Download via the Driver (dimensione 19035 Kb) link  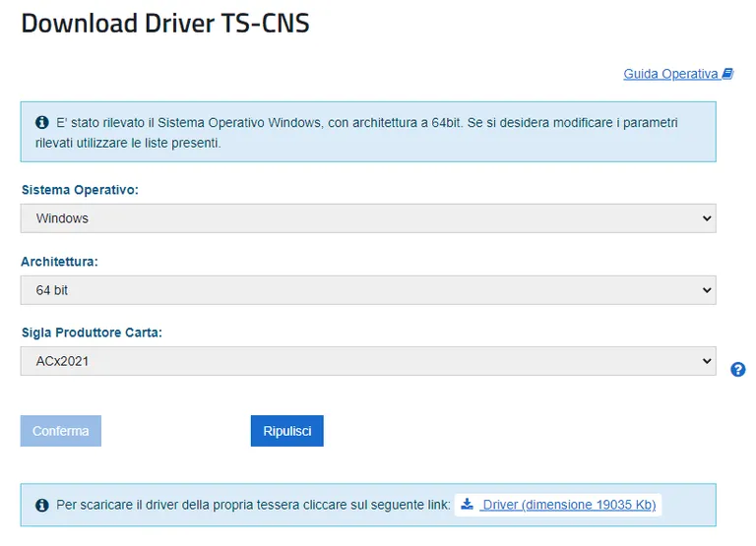[x=558, y=505]
